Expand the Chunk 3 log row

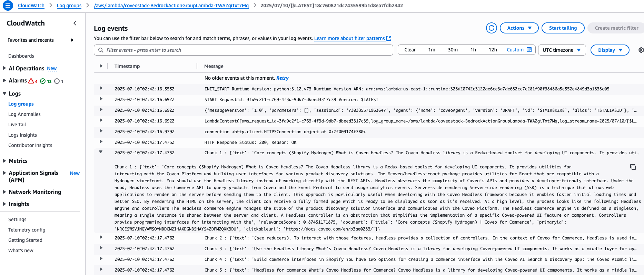coord(101,248)
